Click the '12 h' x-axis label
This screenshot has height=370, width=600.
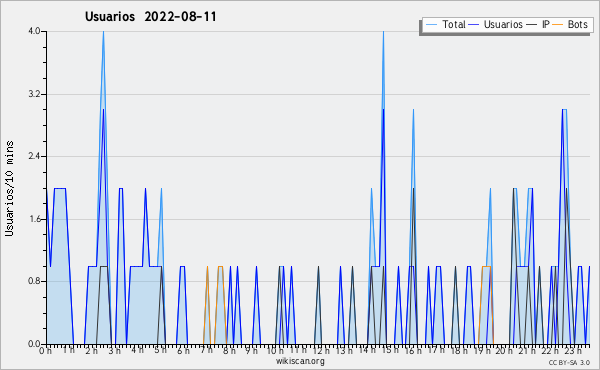coord(321,351)
